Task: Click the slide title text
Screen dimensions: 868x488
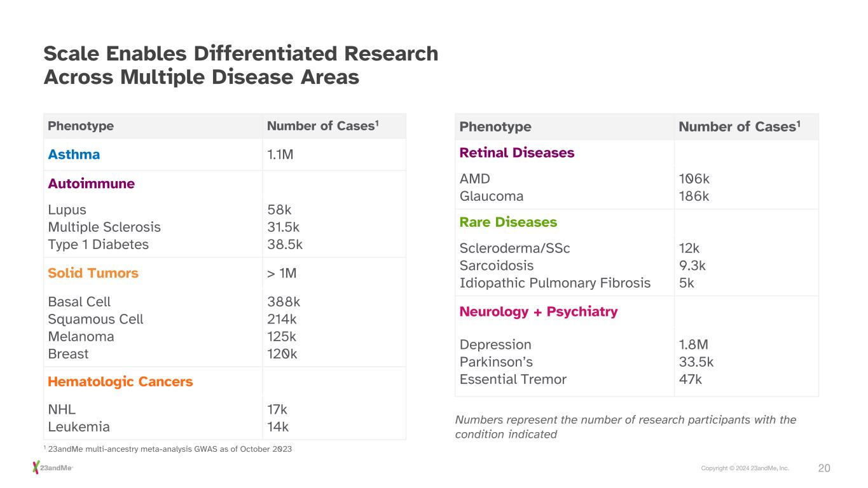Action: [240, 65]
